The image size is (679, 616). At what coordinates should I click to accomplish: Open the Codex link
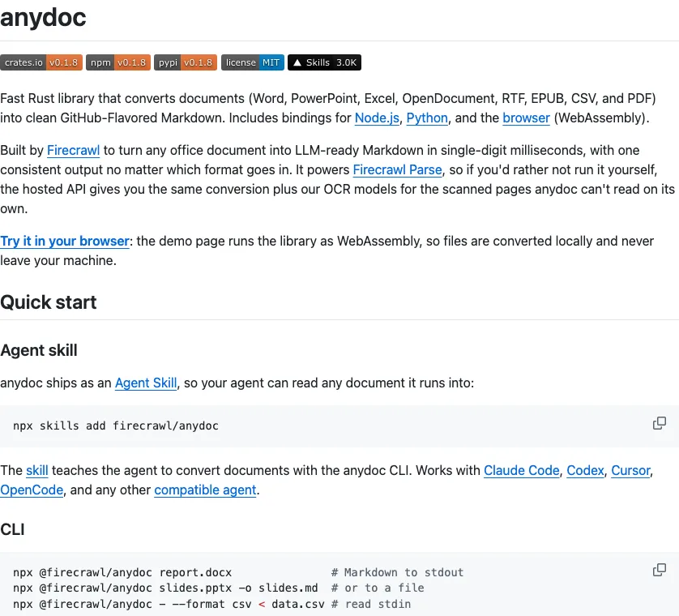(585, 470)
